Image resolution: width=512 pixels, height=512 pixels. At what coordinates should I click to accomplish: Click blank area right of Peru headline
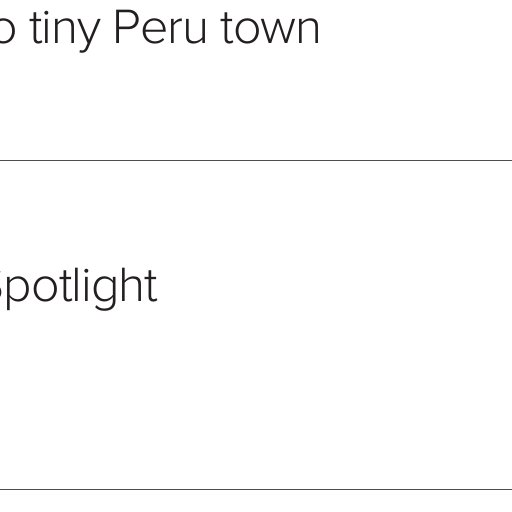[417, 28]
